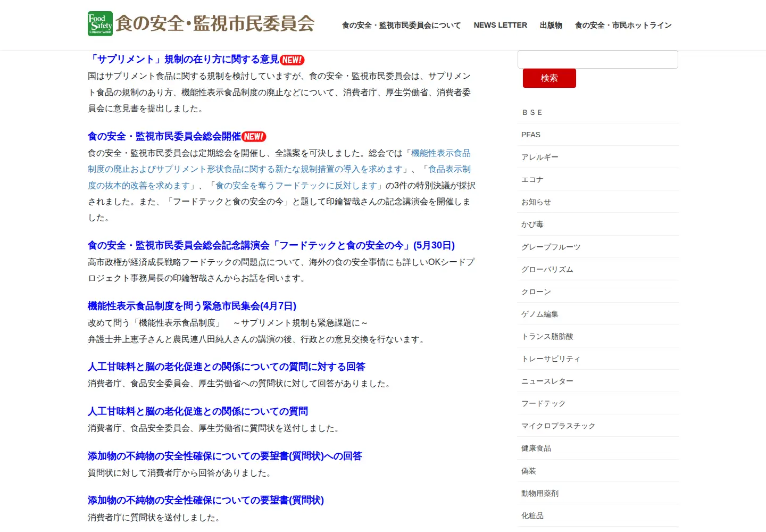Open the NEWS LETTER menu item
The width and height of the screenshot is (766, 532).
pos(500,25)
